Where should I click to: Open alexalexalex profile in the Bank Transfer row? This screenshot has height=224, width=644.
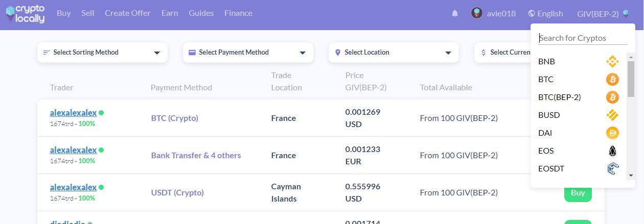[73, 150]
